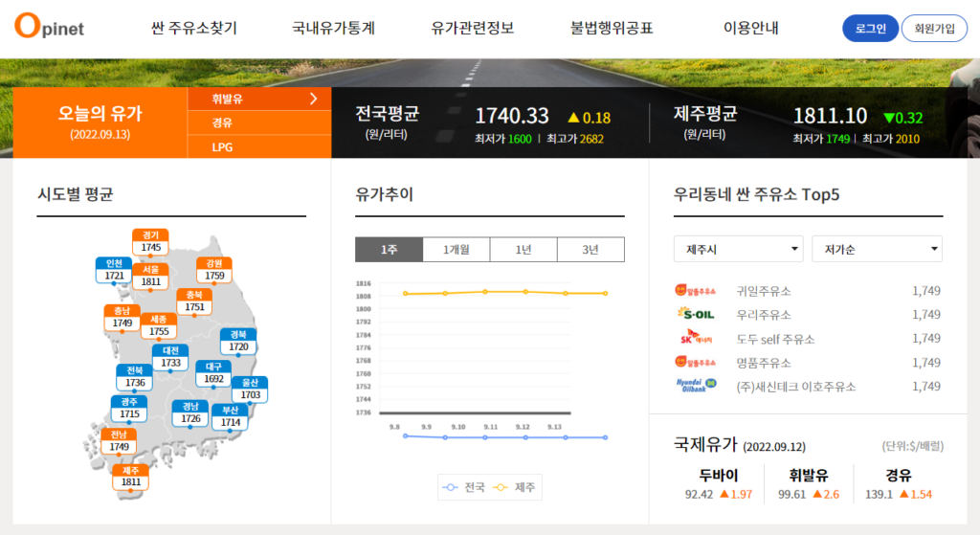Image resolution: width=980 pixels, height=535 pixels.
Task: Click S-OIL brand logo
Action: (696, 314)
